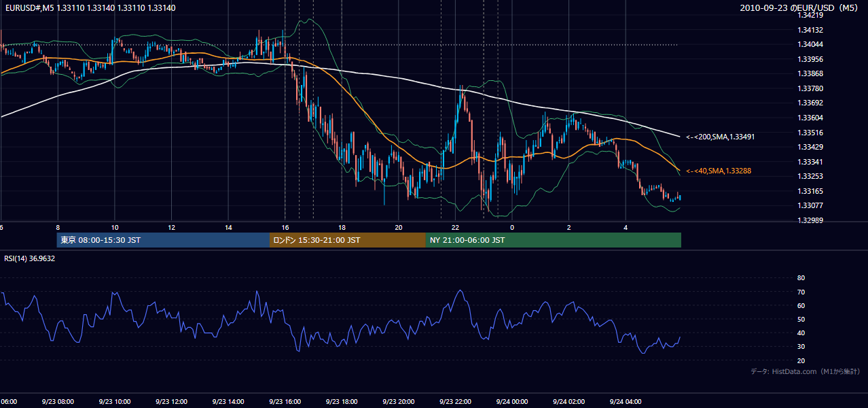Click the 9/23 16:00 time label
The image size is (868, 408).
click(285, 401)
